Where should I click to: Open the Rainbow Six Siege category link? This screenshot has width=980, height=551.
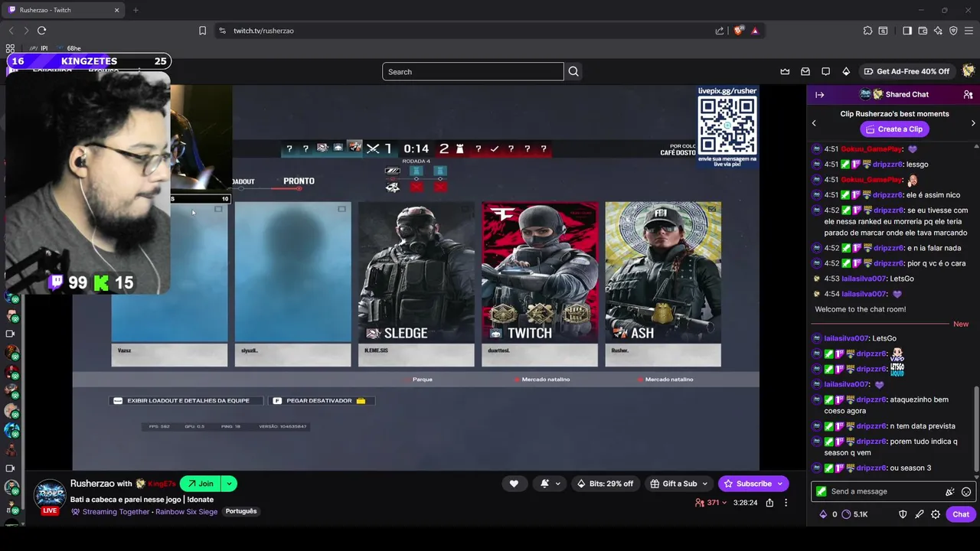(186, 512)
